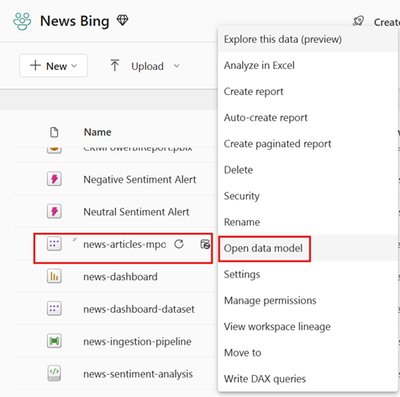Open the news-articles-mpc semantic model

pos(125,244)
